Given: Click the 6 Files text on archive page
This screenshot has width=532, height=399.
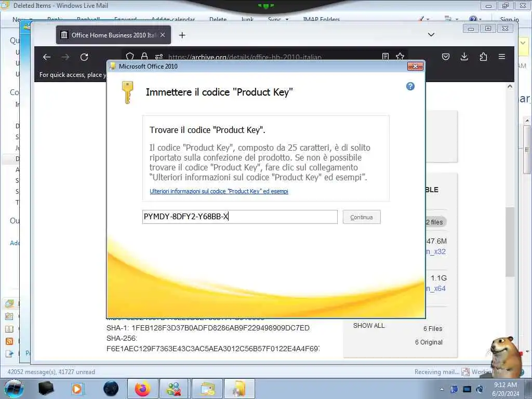Looking at the screenshot, I should tap(433, 328).
